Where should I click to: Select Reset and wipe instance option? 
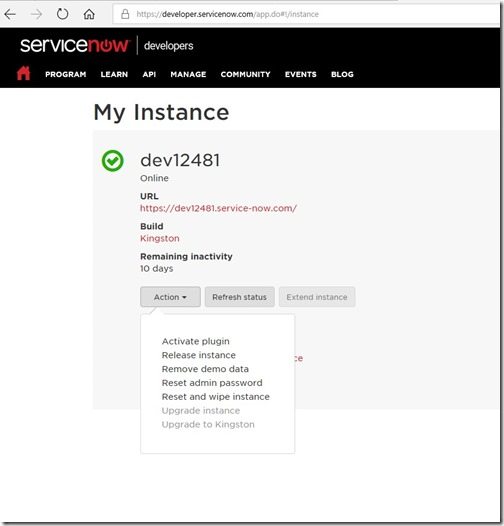216,397
